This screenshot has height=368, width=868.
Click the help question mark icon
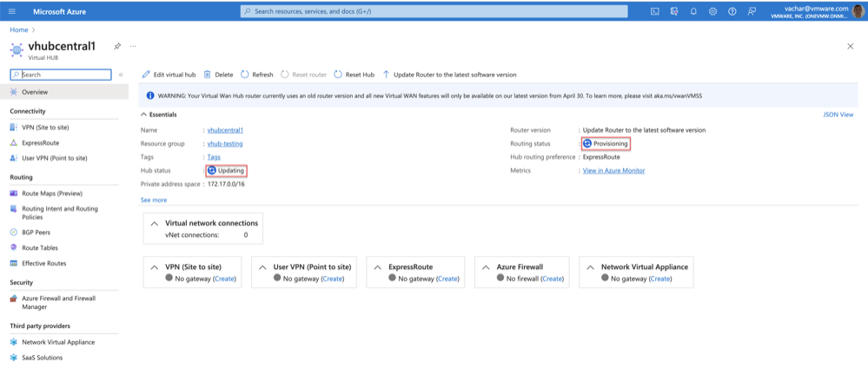point(732,11)
